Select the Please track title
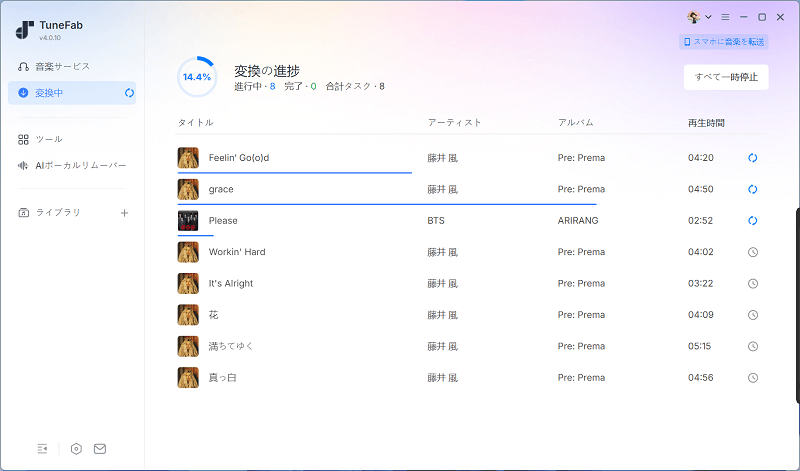 [x=223, y=220]
